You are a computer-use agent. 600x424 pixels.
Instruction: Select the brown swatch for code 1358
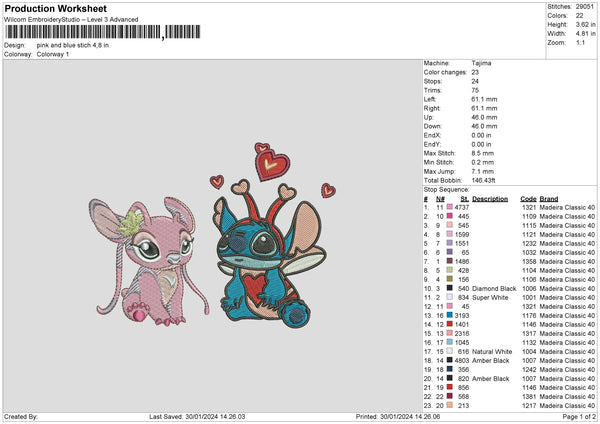450,261
